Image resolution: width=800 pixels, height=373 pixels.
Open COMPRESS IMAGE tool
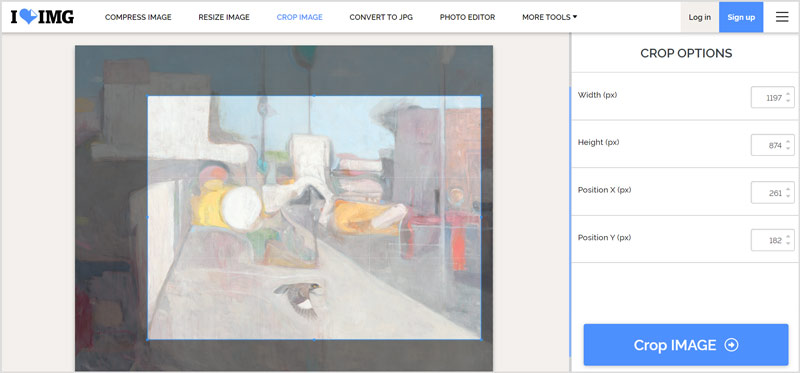[x=138, y=17]
